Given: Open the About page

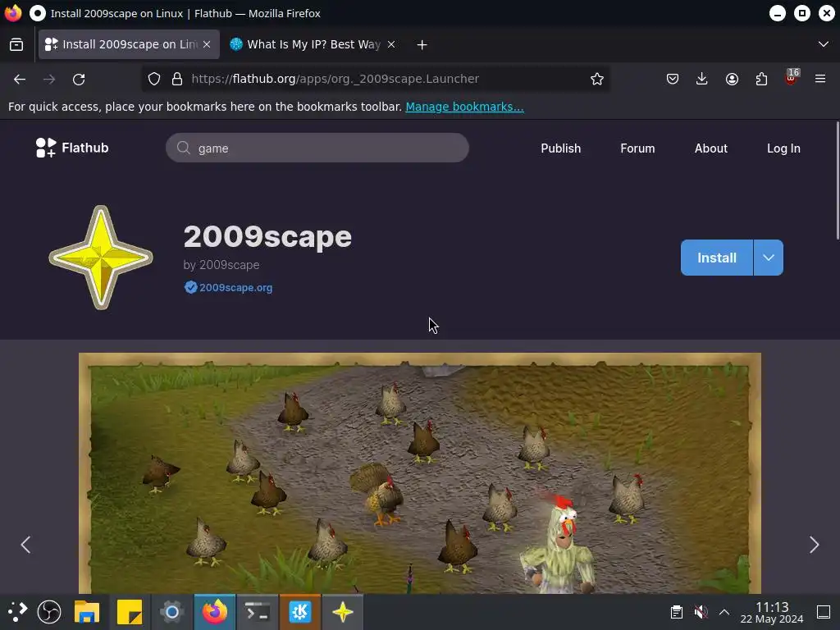Looking at the screenshot, I should 711,148.
